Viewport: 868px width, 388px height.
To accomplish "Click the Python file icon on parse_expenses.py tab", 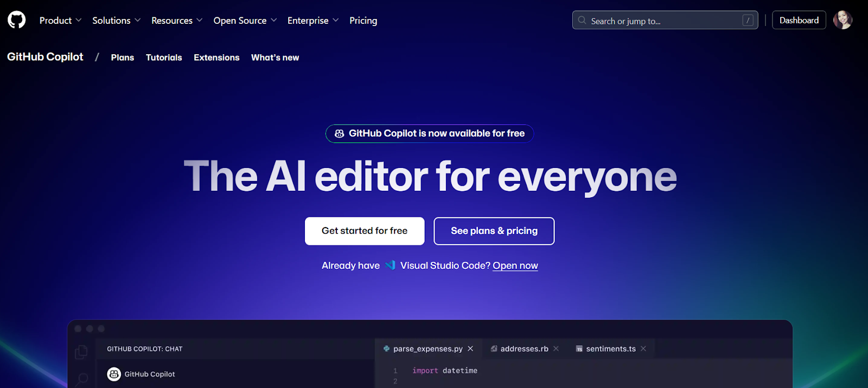I will pyautogui.click(x=386, y=348).
